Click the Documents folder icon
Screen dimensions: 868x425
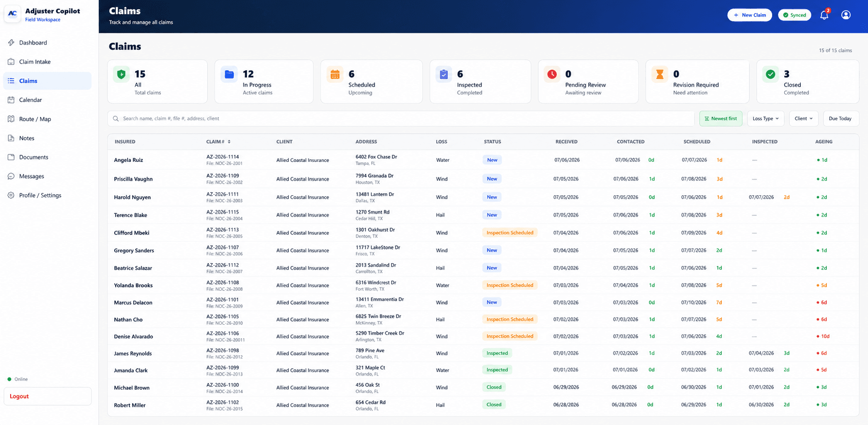pos(11,157)
